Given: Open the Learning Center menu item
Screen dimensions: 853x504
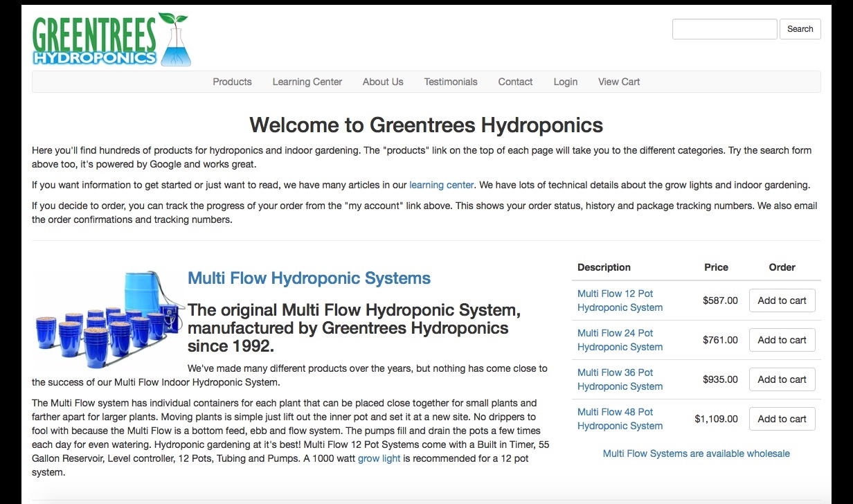Looking at the screenshot, I should tap(307, 82).
